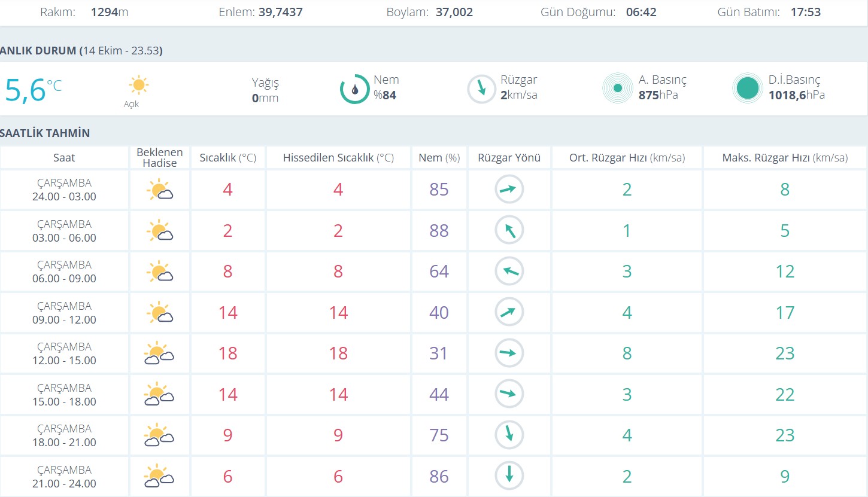This screenshot has height=497, width=868.
Task: Click the 'SAATLİK TAHMİN' section heading
Action: [x=45, y=133]
